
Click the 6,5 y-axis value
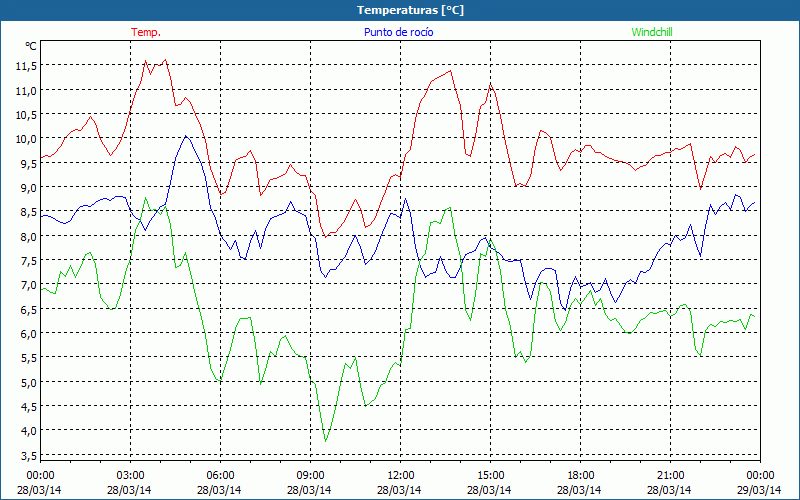click(28, 309)
